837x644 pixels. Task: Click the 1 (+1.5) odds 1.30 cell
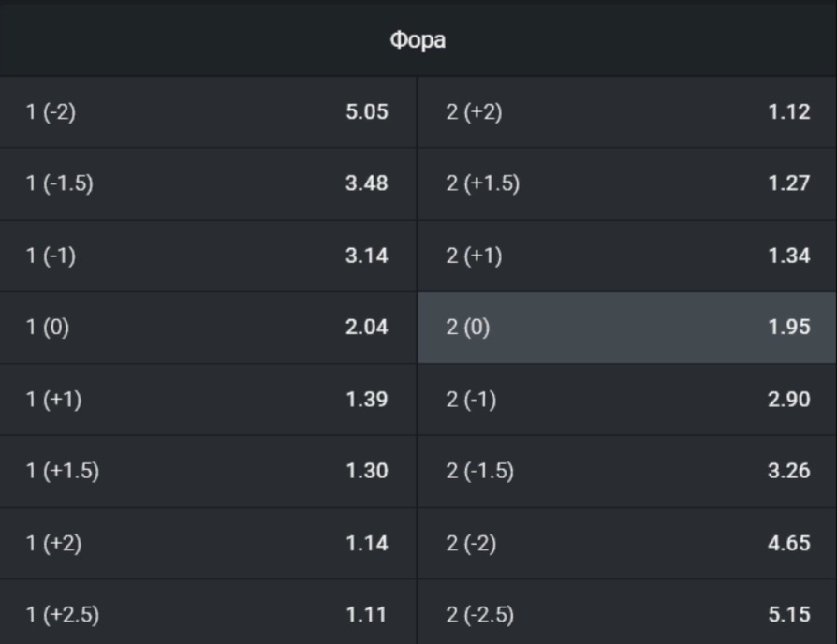[208, 471]
